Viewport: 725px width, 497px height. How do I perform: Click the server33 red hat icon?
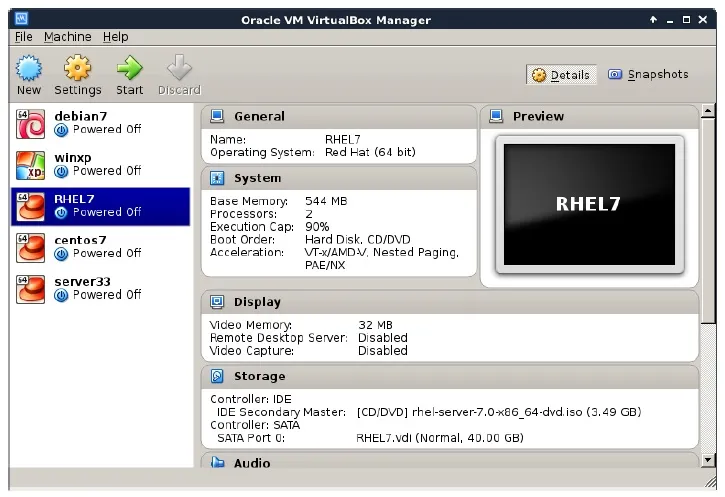click(31, 289)
